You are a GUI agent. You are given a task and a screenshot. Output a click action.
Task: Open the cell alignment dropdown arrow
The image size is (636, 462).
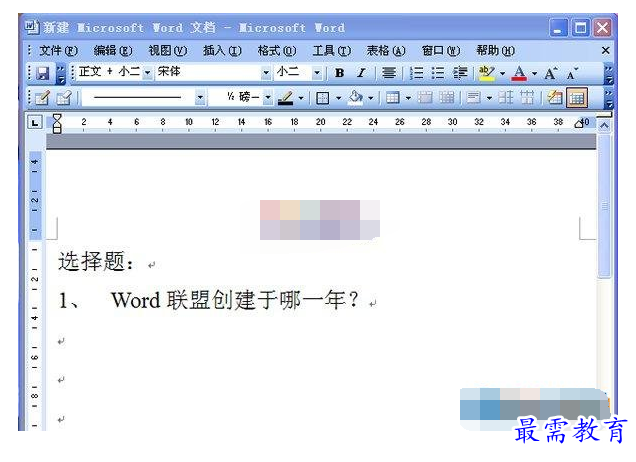pyautogui.click(x=489, y=98)
